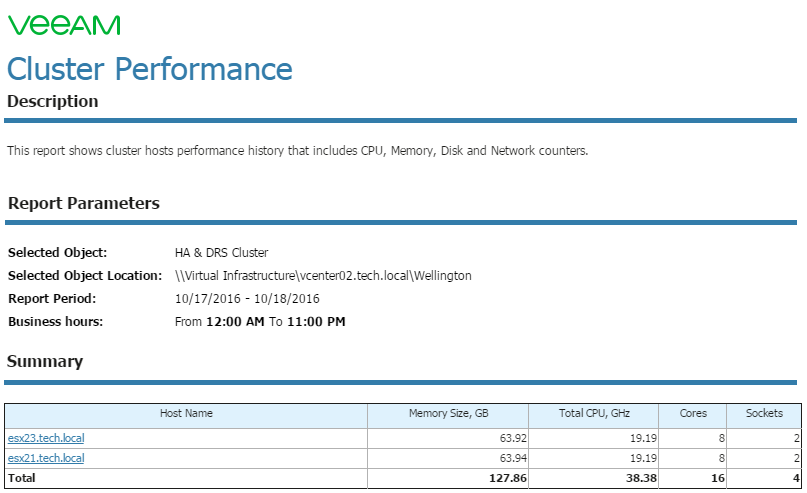Click the Description section heading

[52, 101]
